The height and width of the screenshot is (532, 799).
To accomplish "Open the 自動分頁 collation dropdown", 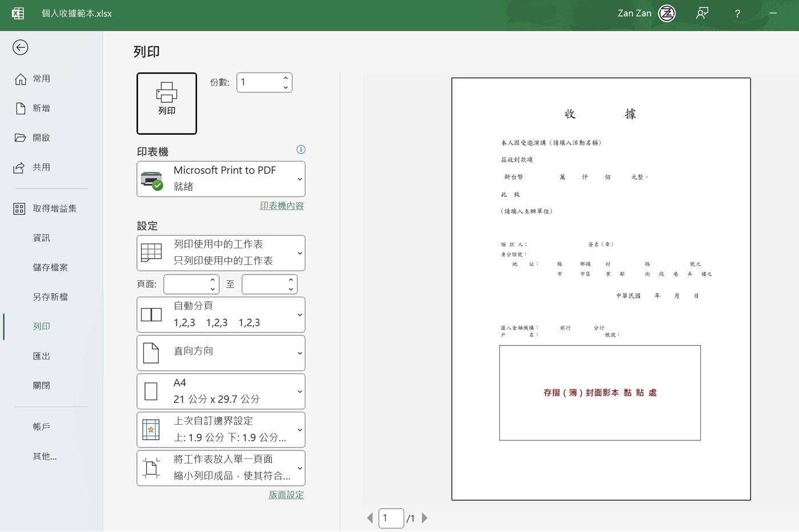I will tap(221, 315).
